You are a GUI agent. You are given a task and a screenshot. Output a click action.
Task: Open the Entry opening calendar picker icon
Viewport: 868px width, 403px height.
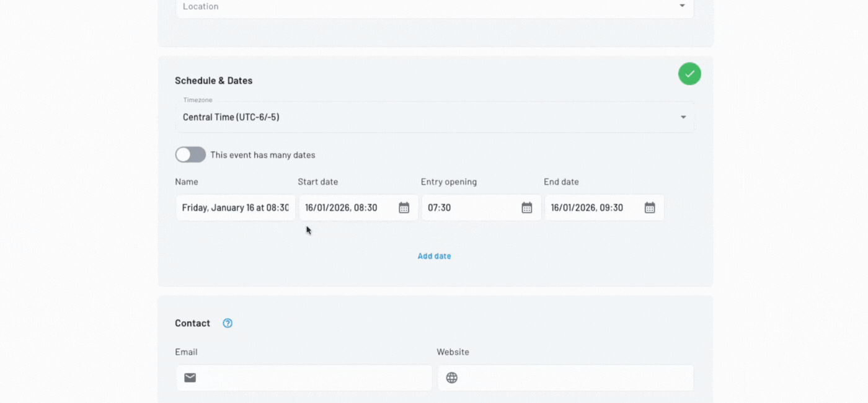click(x=526, y=208)
